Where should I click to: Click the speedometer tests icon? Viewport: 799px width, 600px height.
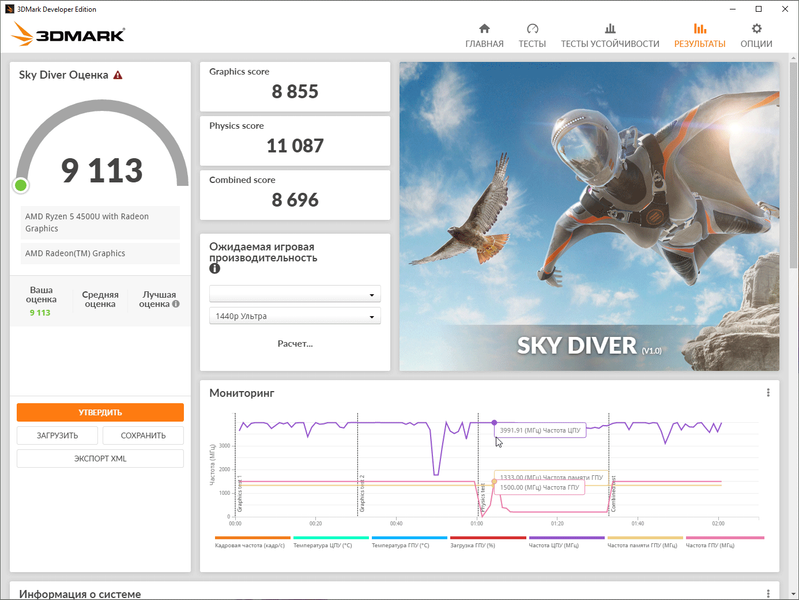(x=532, y=29)
